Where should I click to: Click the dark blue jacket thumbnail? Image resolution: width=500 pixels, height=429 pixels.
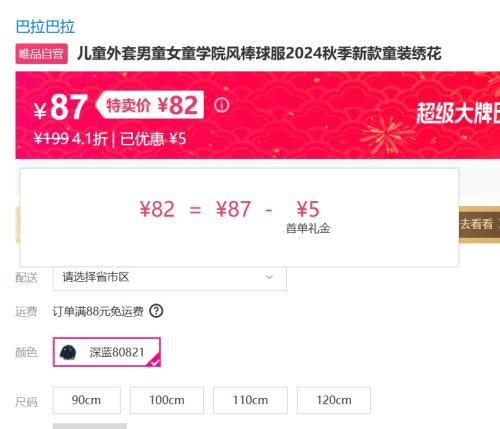point(68,352)
